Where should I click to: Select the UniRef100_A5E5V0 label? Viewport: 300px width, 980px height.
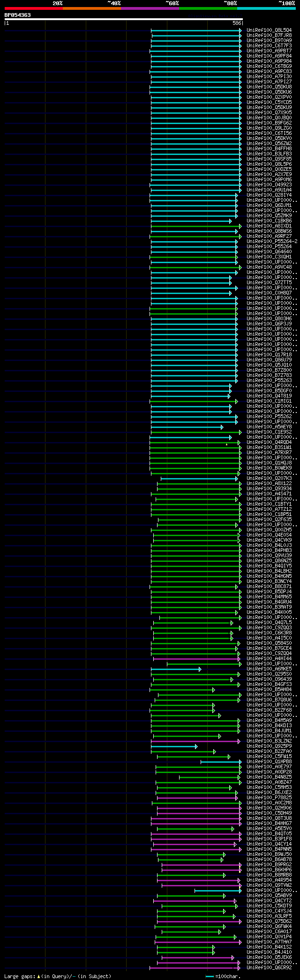(269, 828)
